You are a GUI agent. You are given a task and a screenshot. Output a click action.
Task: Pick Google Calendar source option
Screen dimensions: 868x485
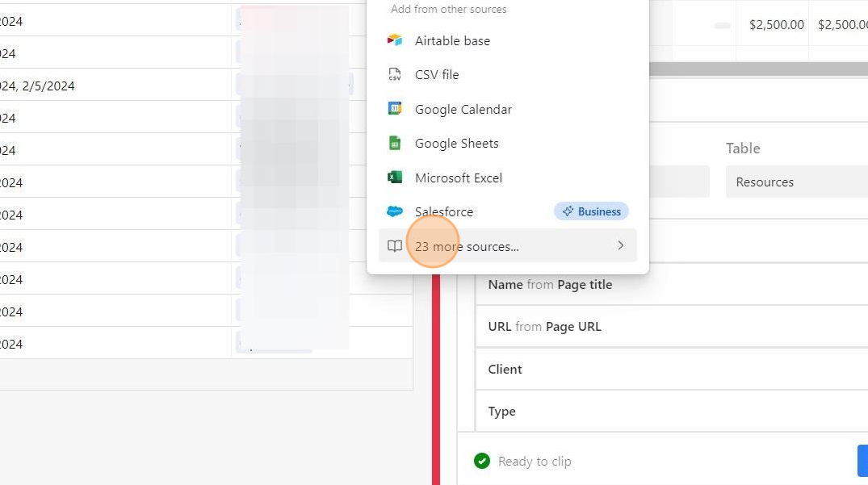[508, 109]
